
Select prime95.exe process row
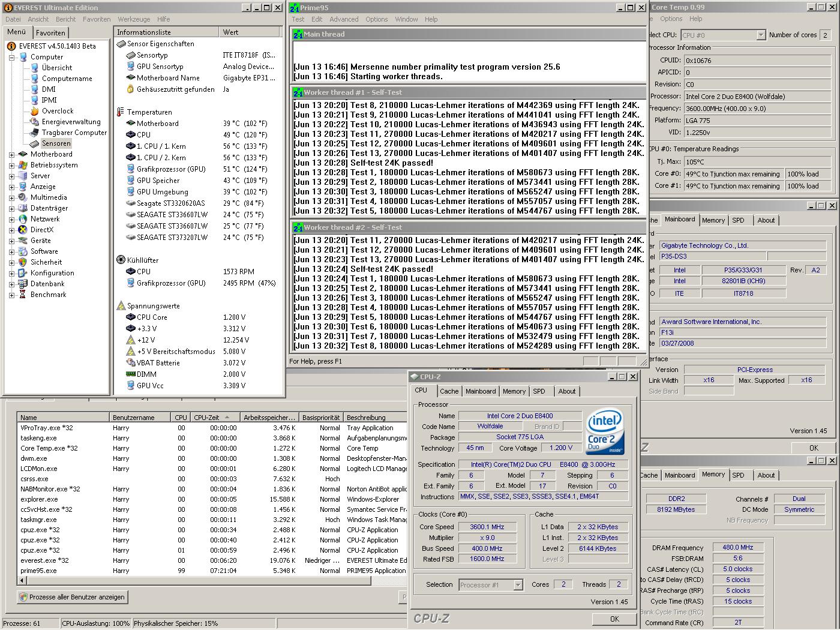coord(212,571)
